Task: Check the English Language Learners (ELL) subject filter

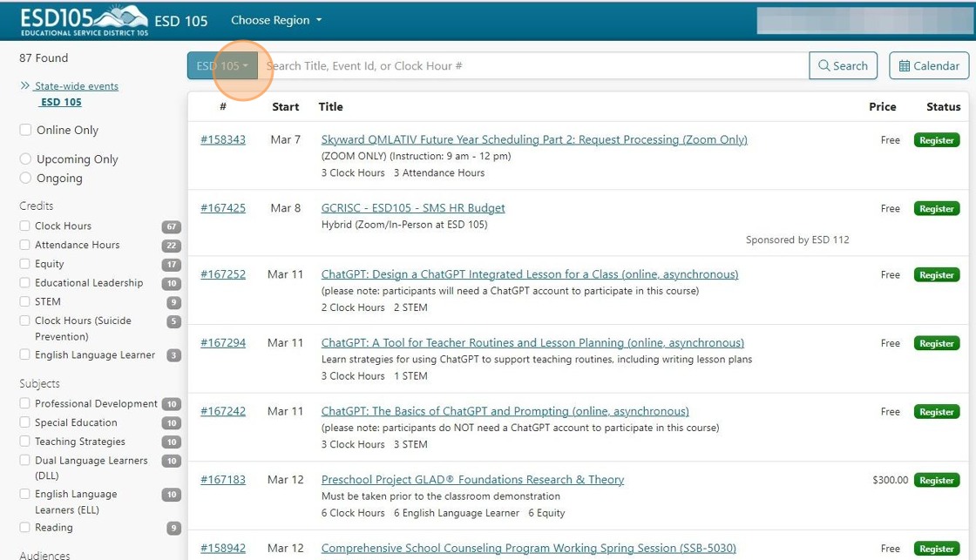Action: [25, 494]
